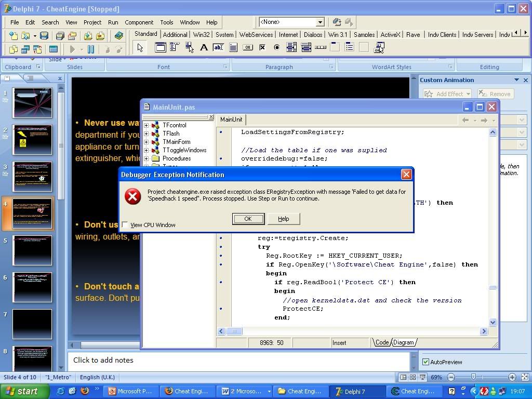Select the Frames component icon
This screenshot has height=399, width=532.
click(161, 47)
